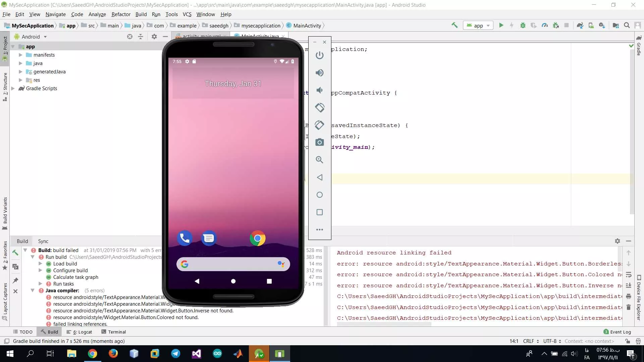Open Device File Explorer side panel
The height and width of the screenshot is (362, 644).
639,298
